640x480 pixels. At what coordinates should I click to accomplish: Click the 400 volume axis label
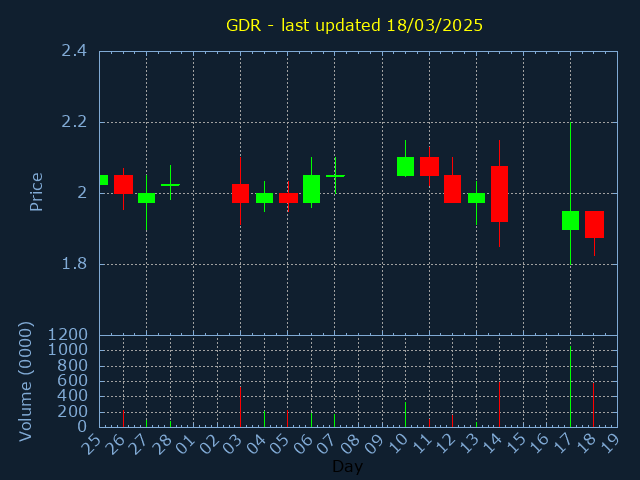coord(72,396)
